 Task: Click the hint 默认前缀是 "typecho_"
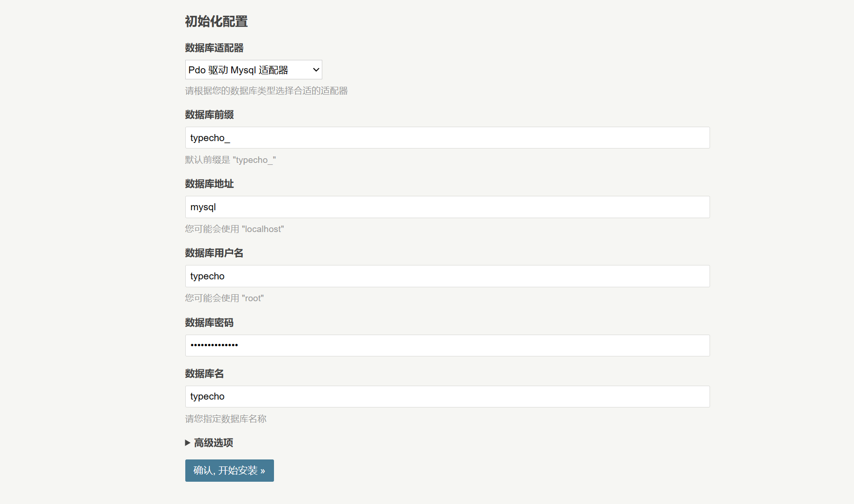click(230, 160)
